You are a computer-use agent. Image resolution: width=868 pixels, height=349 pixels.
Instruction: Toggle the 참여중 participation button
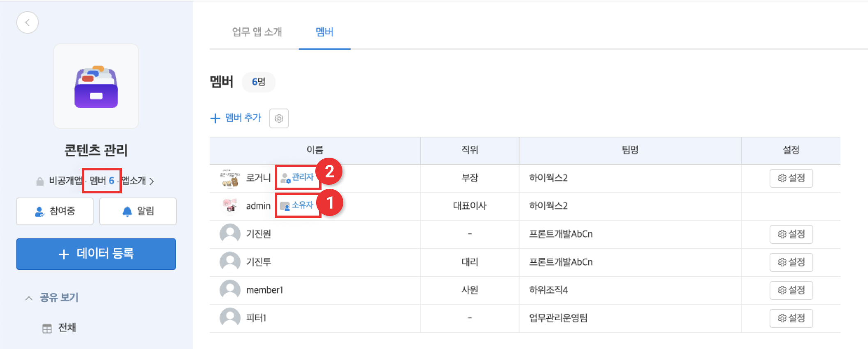click(55, 211)
